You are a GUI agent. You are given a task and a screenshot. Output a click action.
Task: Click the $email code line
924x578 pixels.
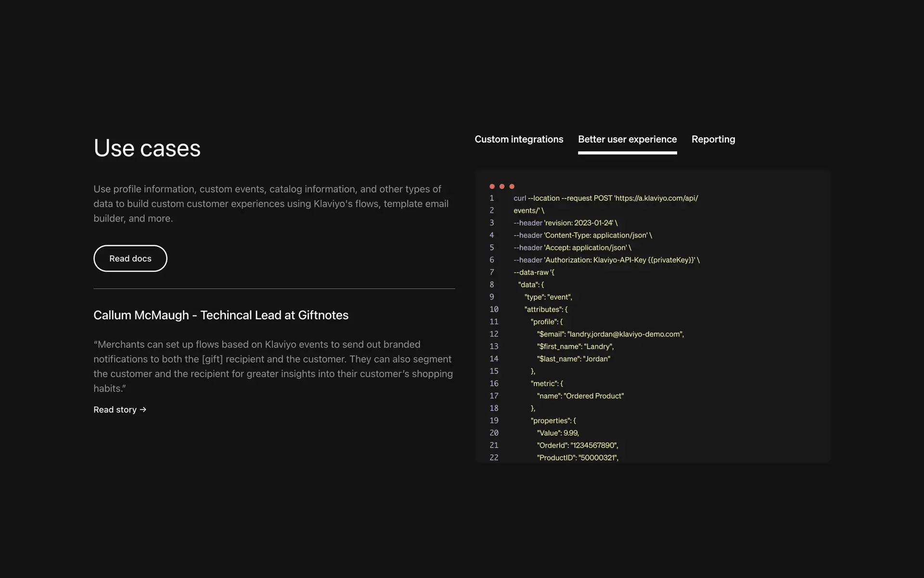(610, 334)
